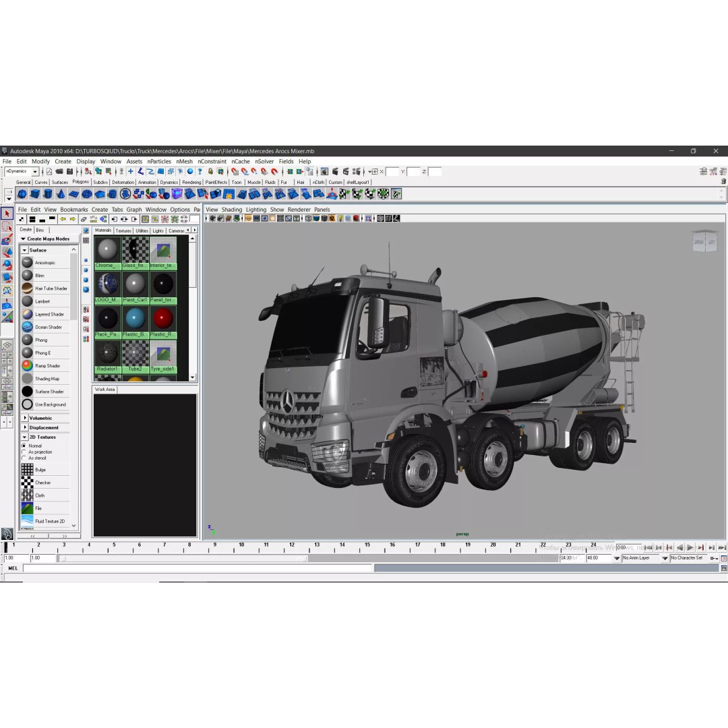
Task: Click the single perspective layout icon
Action: coord(7,345)
